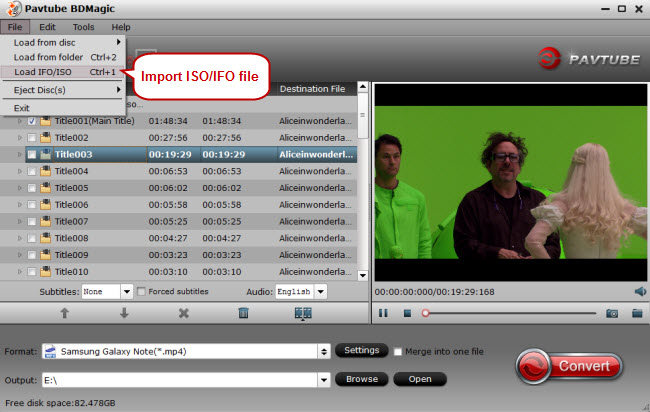Click the Title002 folder icon
Image resolution: width=650 pixels, height=412 pixels.
tap(46, 137)
